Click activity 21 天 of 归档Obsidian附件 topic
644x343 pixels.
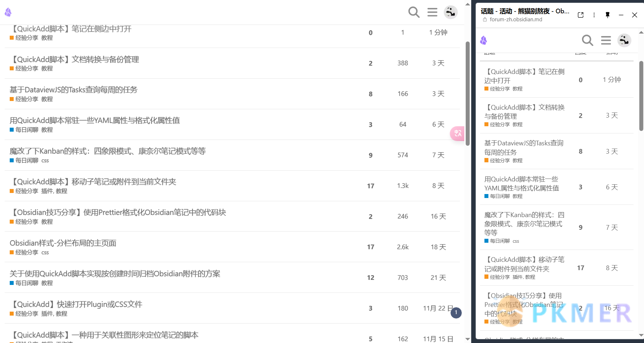pos(438,278)
